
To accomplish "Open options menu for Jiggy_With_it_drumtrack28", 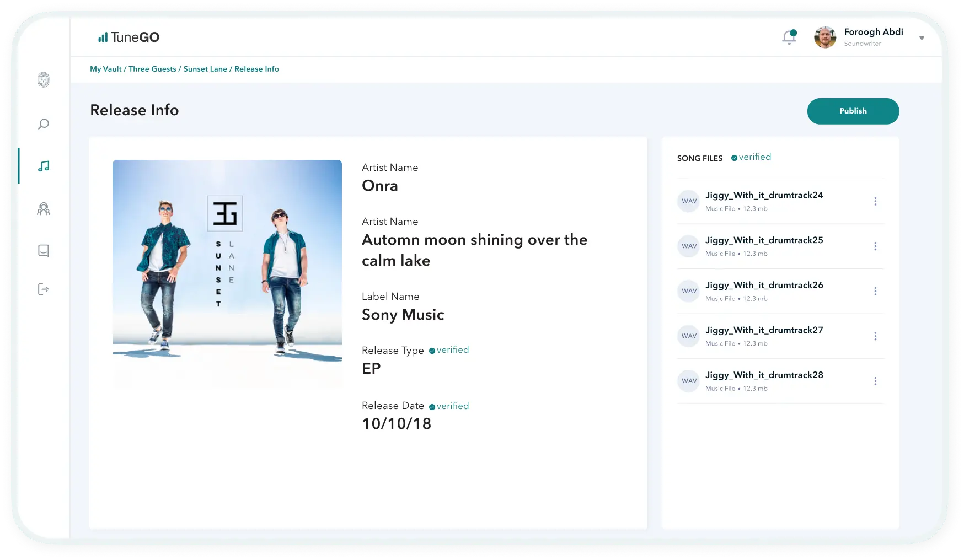I will point(875,381).
